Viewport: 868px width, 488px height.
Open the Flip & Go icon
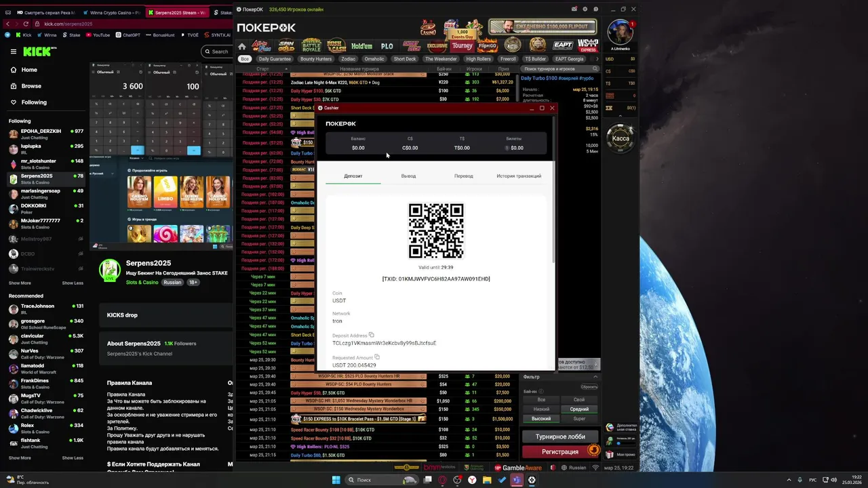pyautogui.click(x=487, y=46)
